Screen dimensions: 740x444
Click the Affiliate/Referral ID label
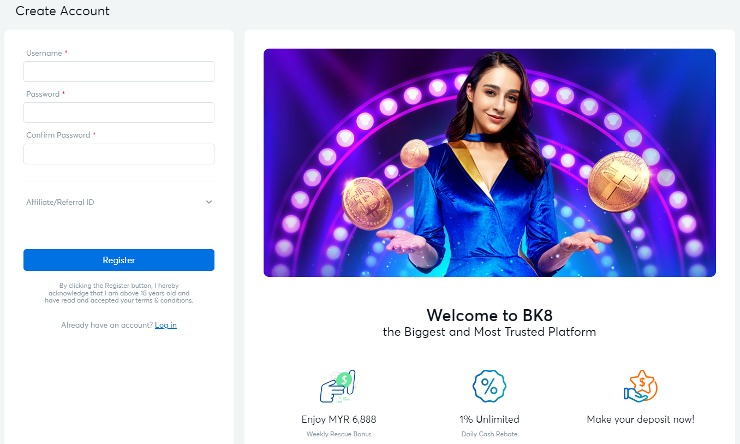(60, 202)
